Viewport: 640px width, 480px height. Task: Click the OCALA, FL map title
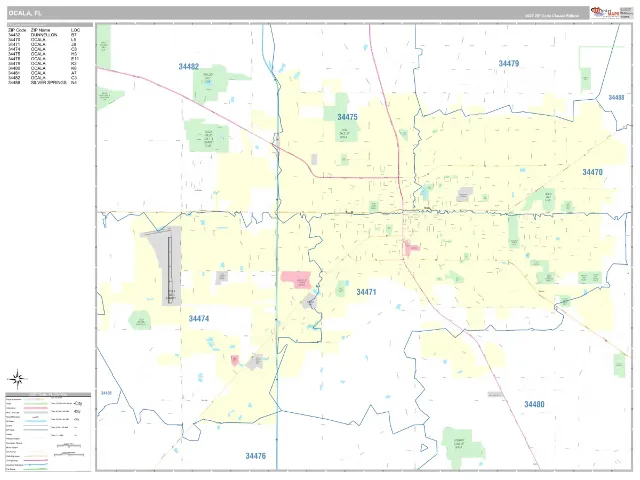point(24,13)
